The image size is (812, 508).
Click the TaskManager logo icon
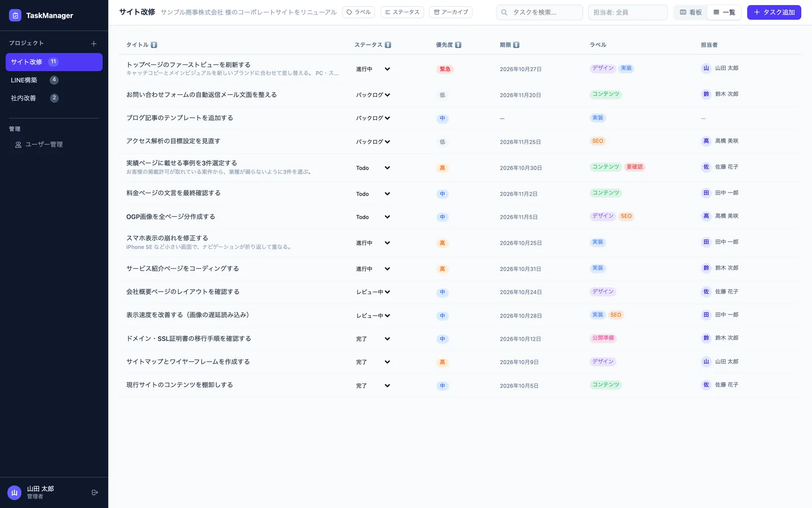click(15, 15)
